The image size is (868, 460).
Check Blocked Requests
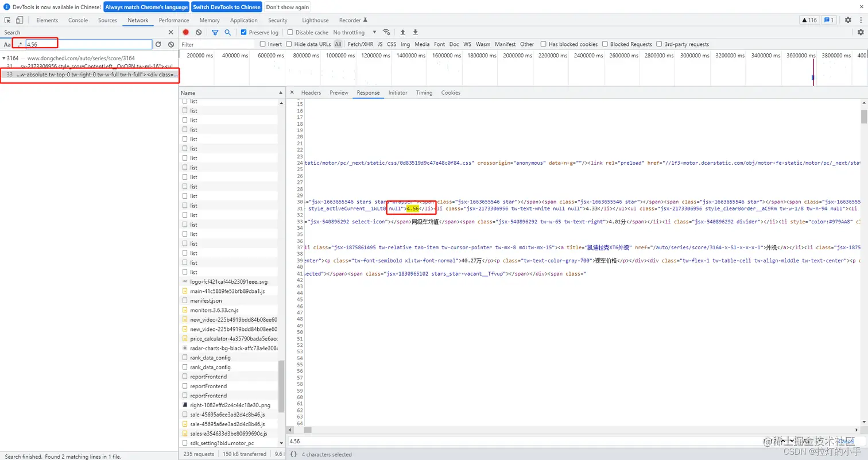[x=604, y=44]
